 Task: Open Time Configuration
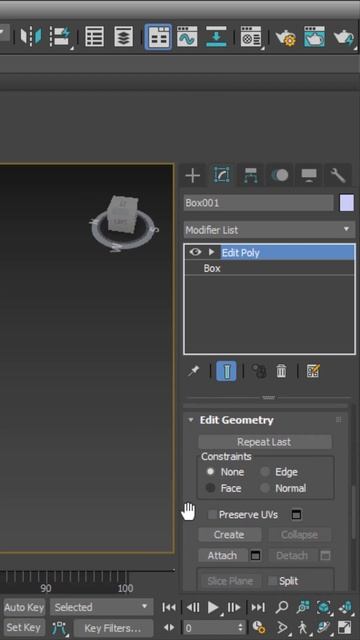(258, 627)
